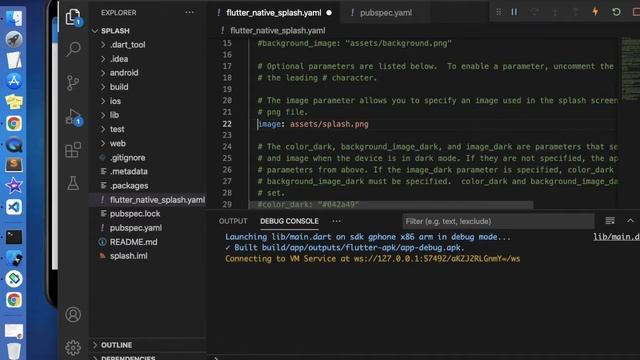
Task: Expand the build folder
Action: [119, 87]
